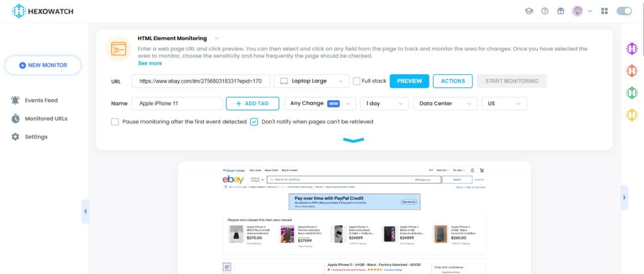Click the URL input field

(x=201, y=81)
